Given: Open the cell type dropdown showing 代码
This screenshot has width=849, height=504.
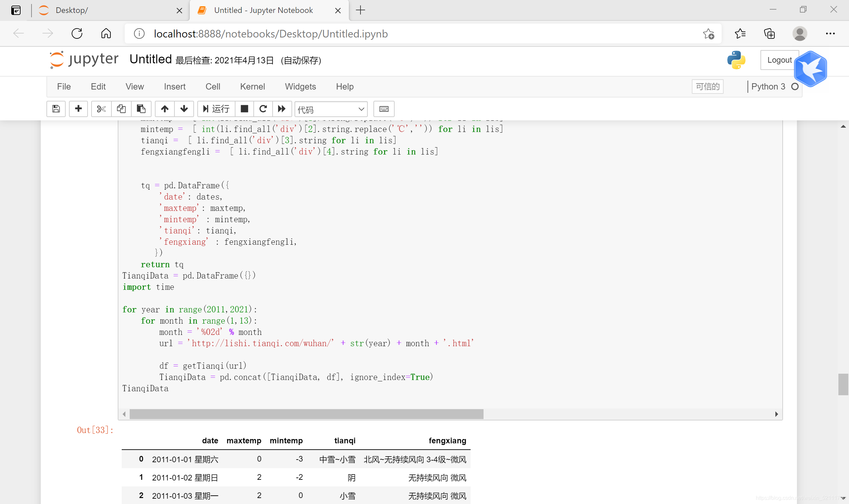Looking at the screenshot, I should (331, 109).
